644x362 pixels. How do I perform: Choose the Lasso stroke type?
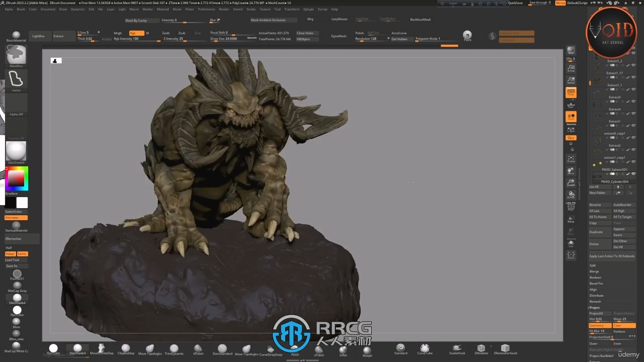(x=16, y=80)
